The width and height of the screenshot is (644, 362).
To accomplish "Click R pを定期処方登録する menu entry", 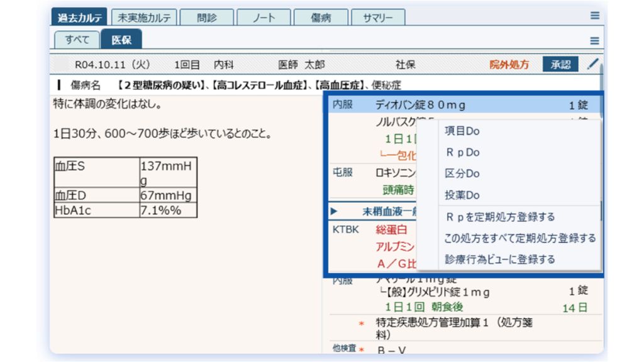I will [499, 217].
